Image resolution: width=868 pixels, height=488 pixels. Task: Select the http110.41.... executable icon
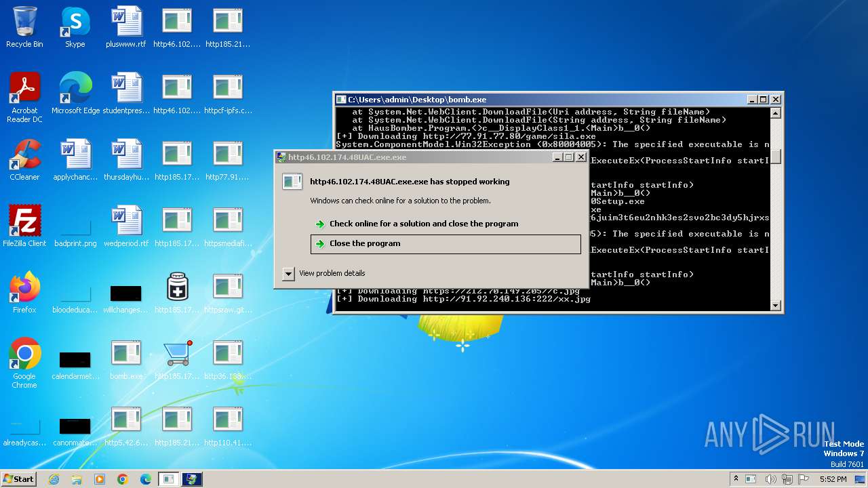(228, 426)
